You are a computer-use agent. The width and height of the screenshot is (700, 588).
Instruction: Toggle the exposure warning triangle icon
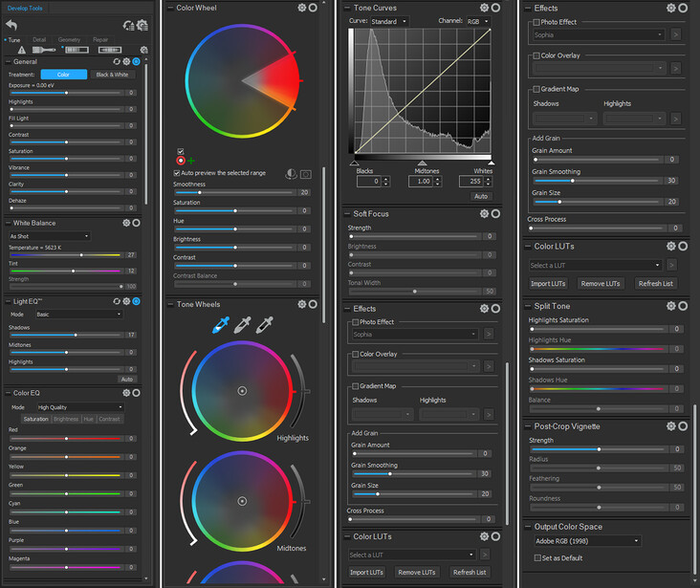point(21,50)
